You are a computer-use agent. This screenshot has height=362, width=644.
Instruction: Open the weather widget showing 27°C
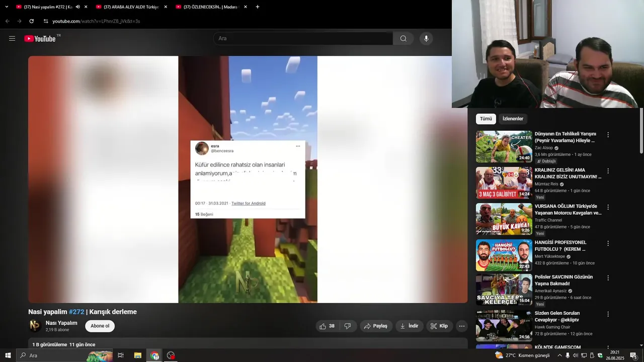point(522,355)
